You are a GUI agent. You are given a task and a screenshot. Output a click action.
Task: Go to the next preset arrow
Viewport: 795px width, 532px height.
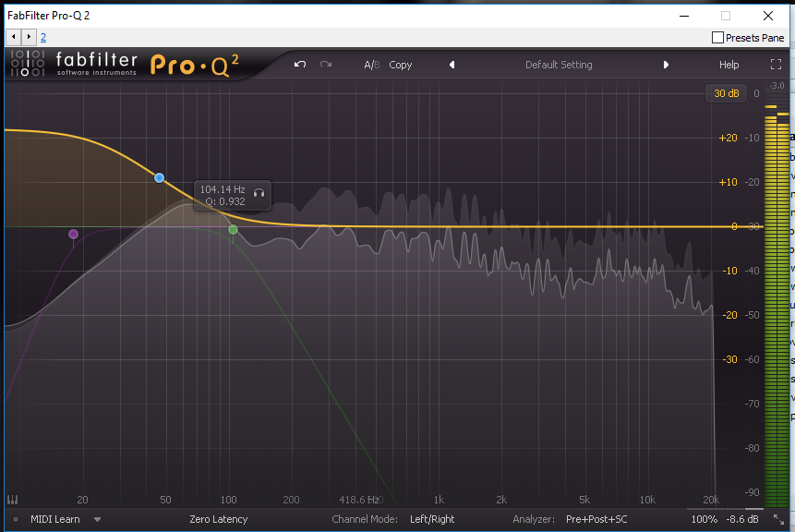[x=666, y=65]
